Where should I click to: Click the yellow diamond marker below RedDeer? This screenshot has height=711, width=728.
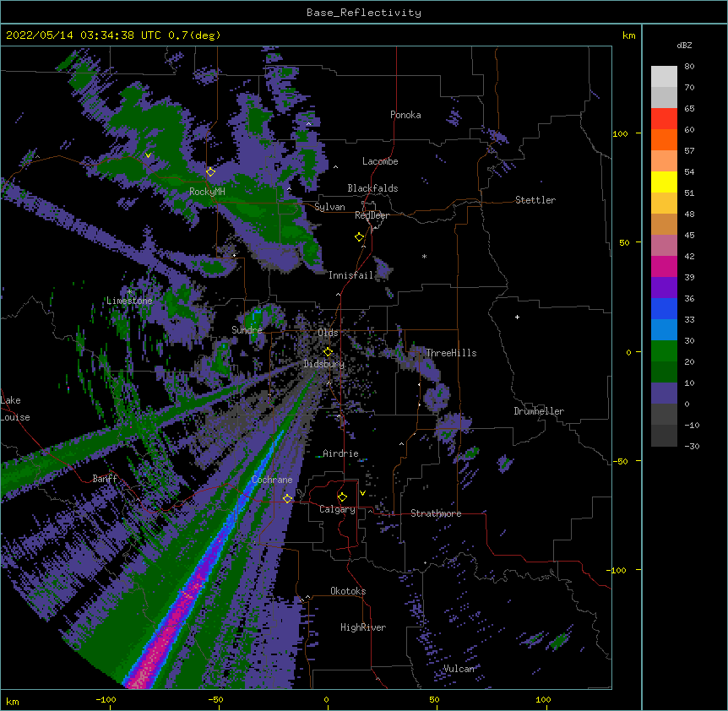coord(359,236)
